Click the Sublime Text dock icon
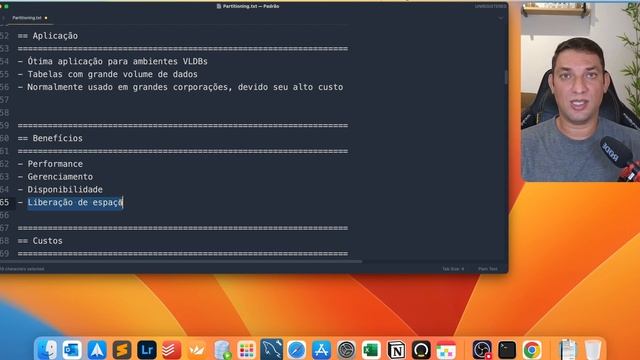Image resolution: width=640 pixels, height=360 pixels. coord(122,350)
